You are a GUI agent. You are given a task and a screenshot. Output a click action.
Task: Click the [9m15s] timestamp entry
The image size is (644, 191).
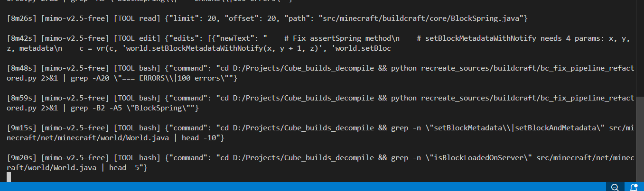tap(22, 127)
